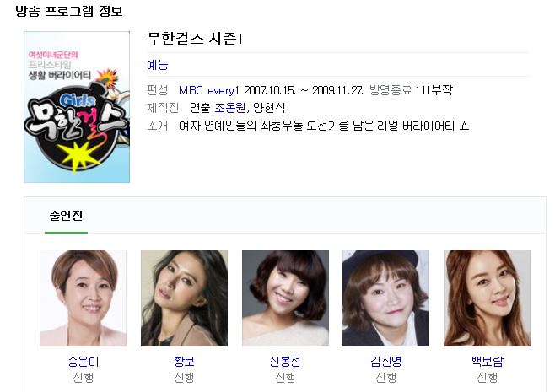Open the 무한걸스 program poster image
The height and width of the screenshot is (392, 555).
tap(77, 107)
